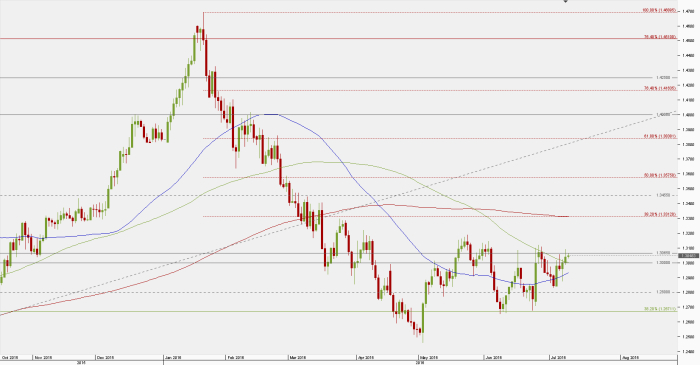Viewport: 700px width, 365px height.
Task: Click the Dec 2015 time axis label
Action: [x=105, y=357]
